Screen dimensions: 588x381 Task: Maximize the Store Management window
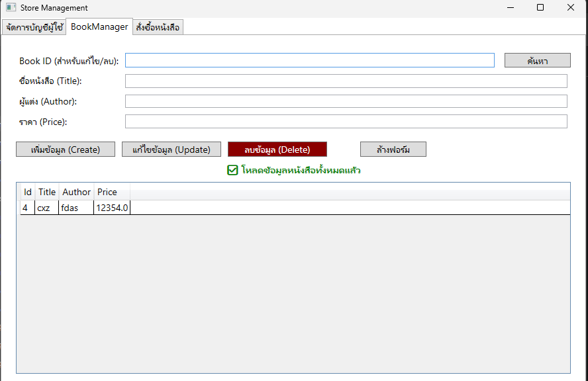coord(540,8)
